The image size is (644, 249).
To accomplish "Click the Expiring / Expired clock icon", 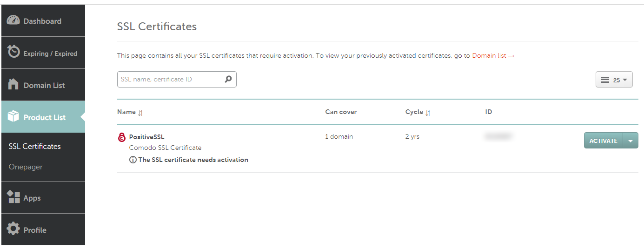I will 13,52.
